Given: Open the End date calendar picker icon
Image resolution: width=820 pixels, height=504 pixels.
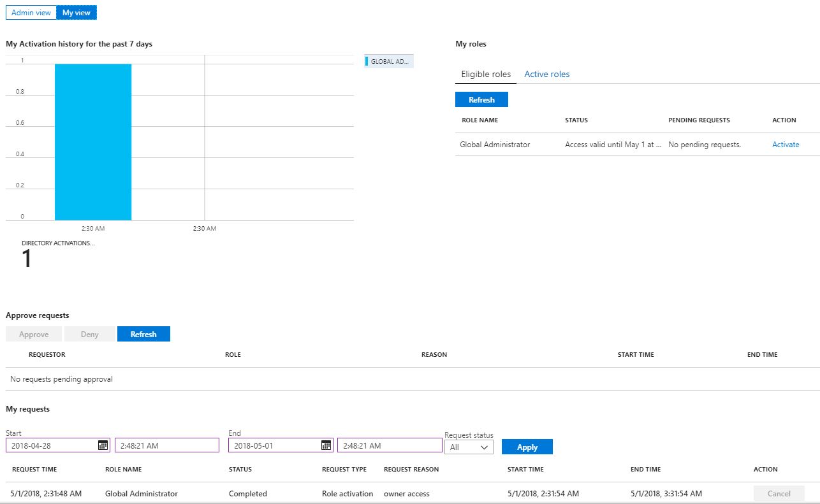Looking at the screenshot, I should [x=325, y=445].
